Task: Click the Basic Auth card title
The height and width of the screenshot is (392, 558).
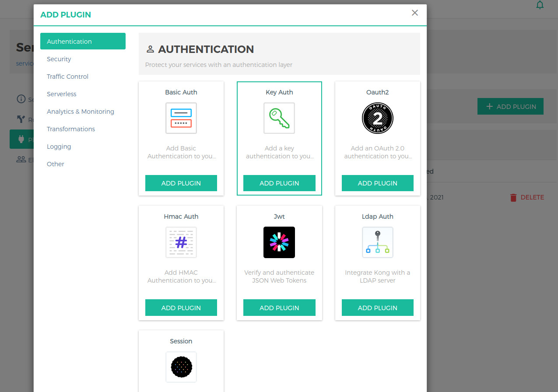Action: click(181, 92)
